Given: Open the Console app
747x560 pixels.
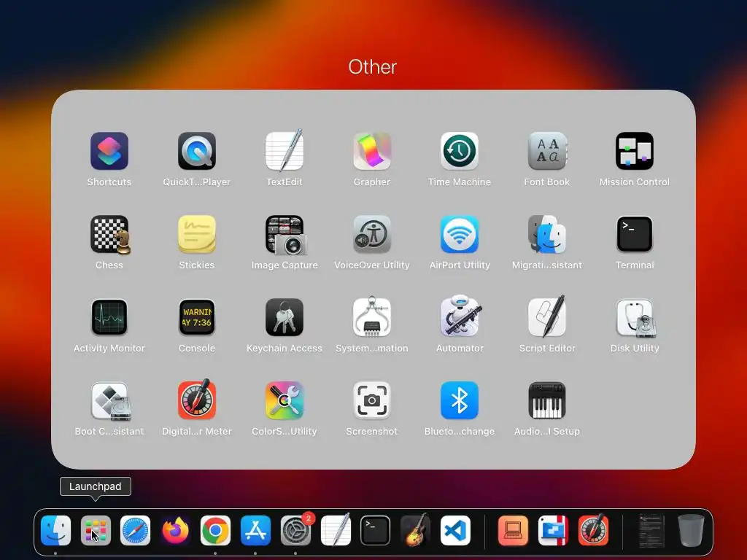Looking at the screenshot, I should coord(197,318).
